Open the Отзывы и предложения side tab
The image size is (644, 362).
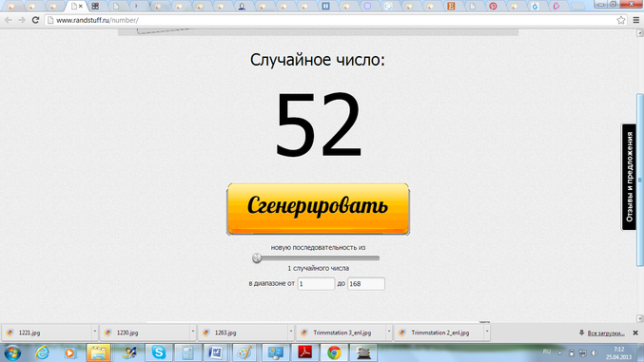tap(629, 177)
